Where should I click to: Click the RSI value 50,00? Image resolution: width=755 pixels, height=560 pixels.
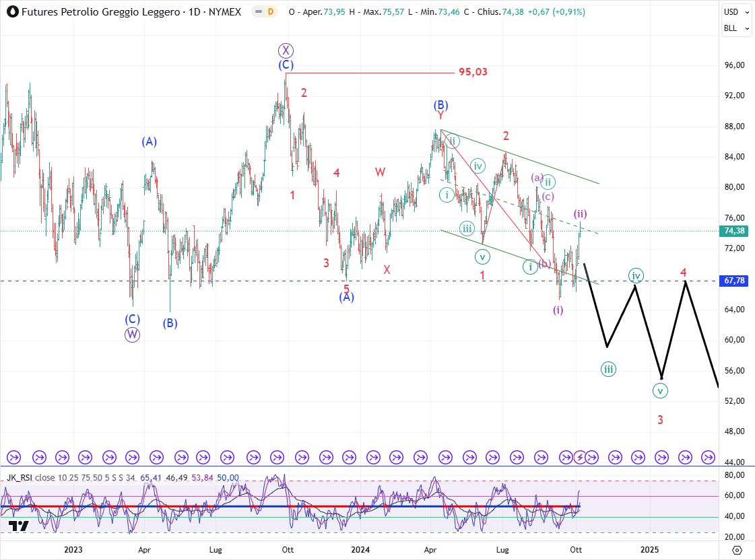click(228, 478)
